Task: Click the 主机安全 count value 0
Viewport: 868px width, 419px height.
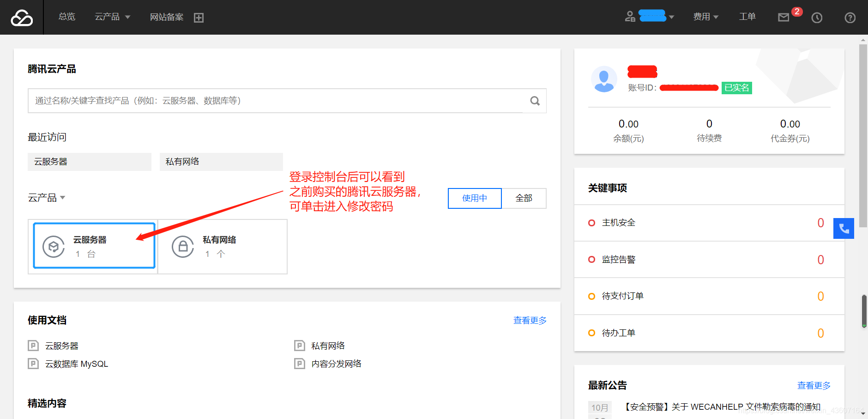Action: (820, 223)
